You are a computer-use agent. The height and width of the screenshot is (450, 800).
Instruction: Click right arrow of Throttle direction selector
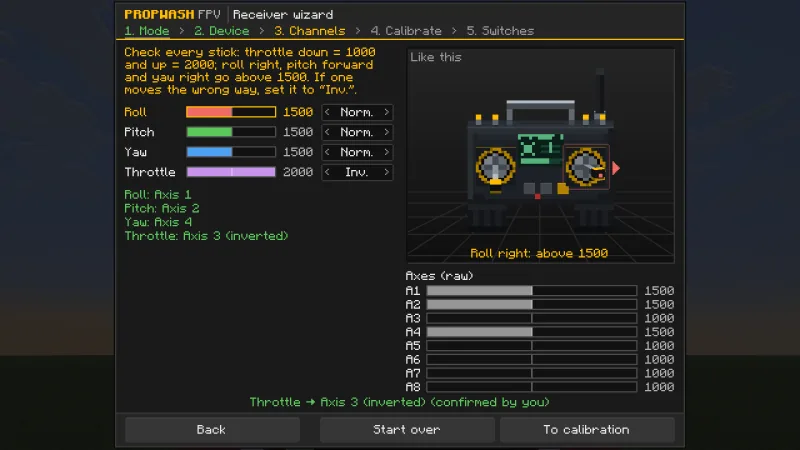(387, 172)
